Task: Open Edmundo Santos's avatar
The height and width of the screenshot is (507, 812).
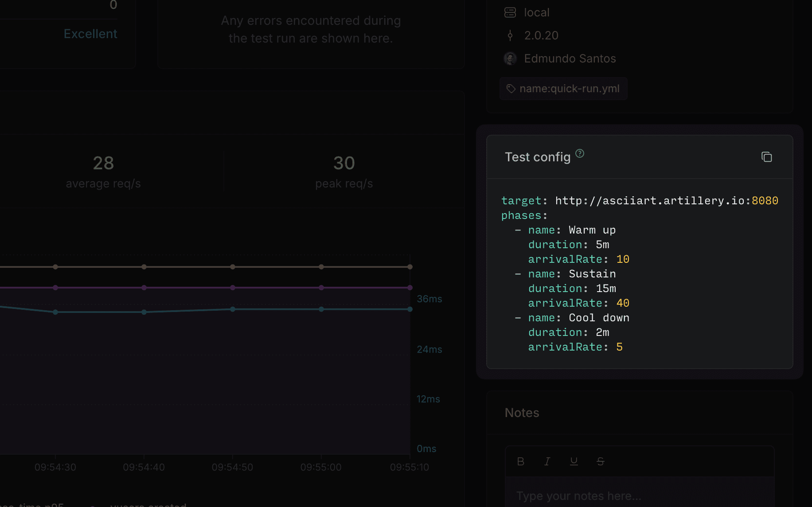Action: (510, 58)
